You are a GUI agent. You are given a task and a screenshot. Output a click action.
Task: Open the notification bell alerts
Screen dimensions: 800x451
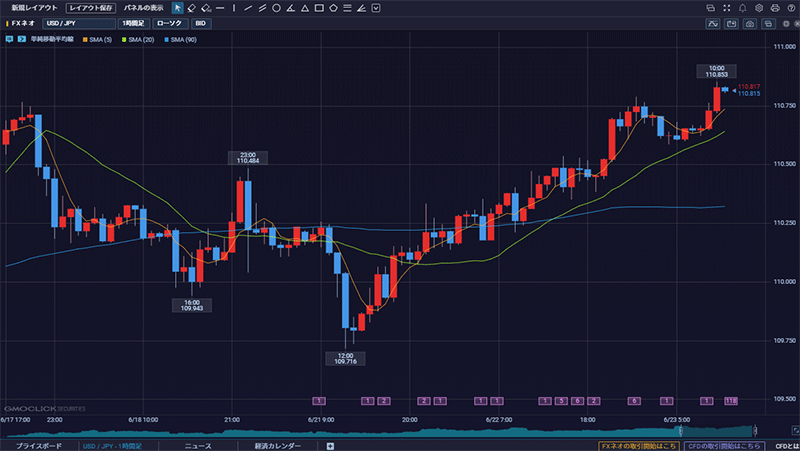pyautogui.click(x=742, y=7)
